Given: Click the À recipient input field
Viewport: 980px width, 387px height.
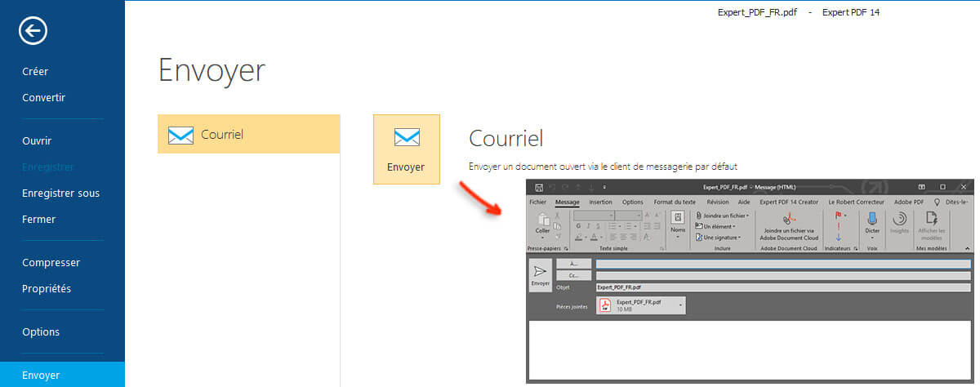Looking at the screenshot, I should click(x=783, y=264).
